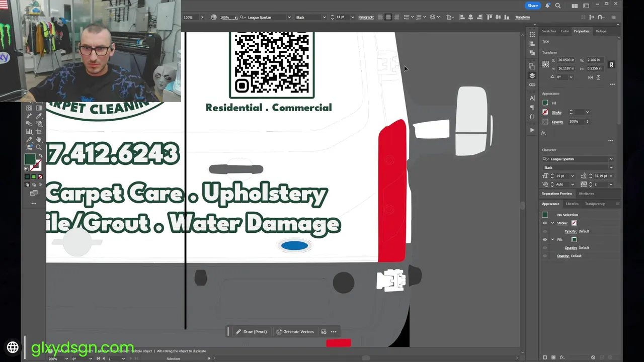
Task: Open the more options ellipsis in contextual bar
Action: (x=334, y=332)
